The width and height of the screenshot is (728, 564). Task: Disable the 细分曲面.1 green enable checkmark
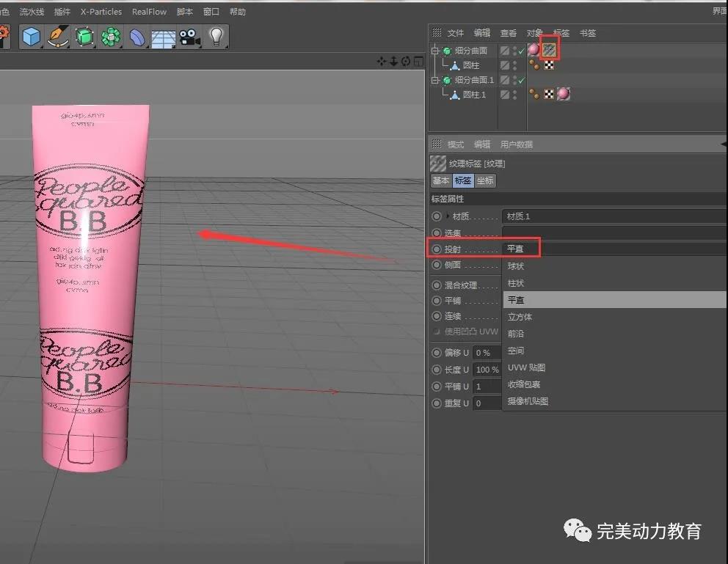(522, 80)
